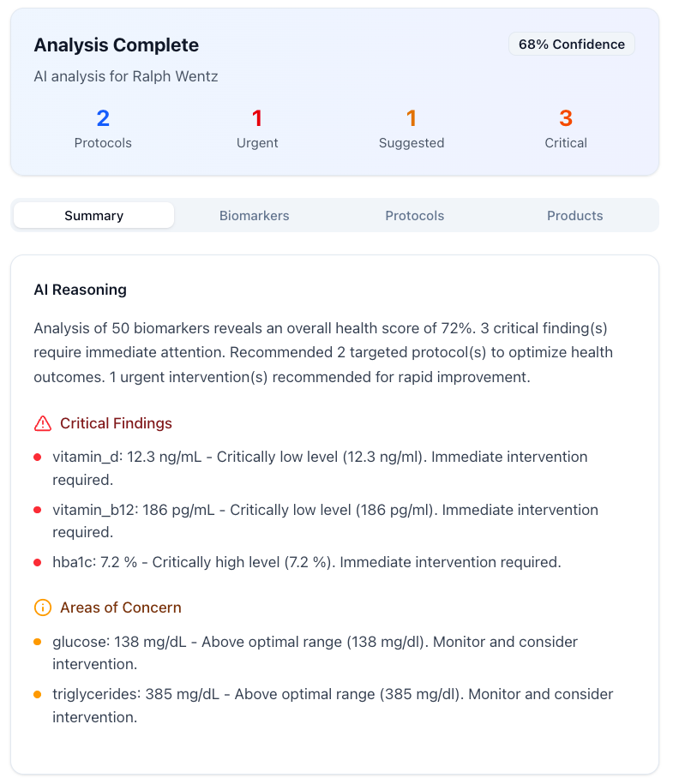Click the Critical Findings heading

116,423
